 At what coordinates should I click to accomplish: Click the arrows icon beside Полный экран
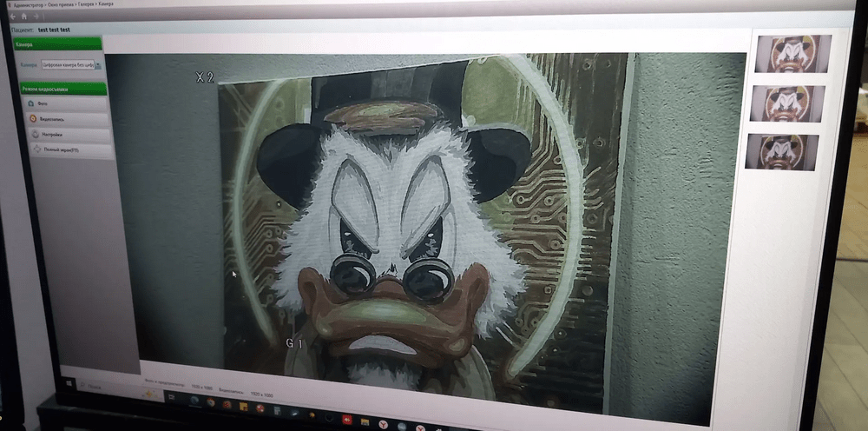point(37,149)
